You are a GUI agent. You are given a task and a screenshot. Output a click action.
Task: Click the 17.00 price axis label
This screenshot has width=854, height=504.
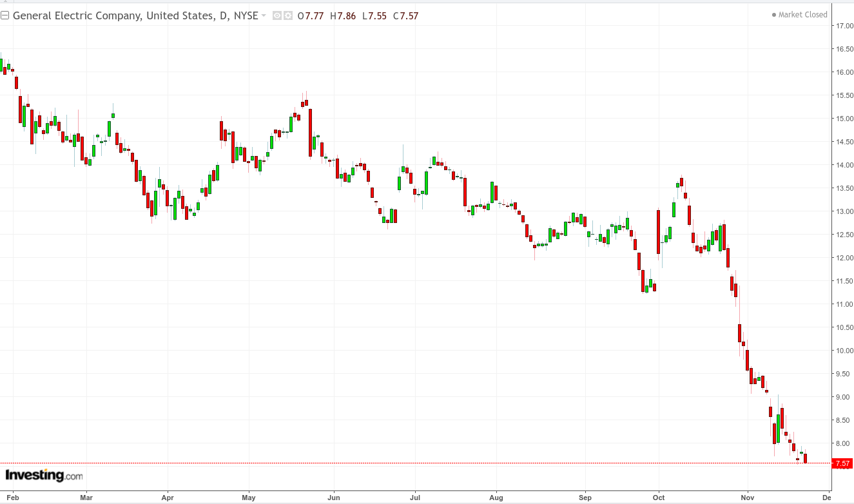click(x=845, y=26)
